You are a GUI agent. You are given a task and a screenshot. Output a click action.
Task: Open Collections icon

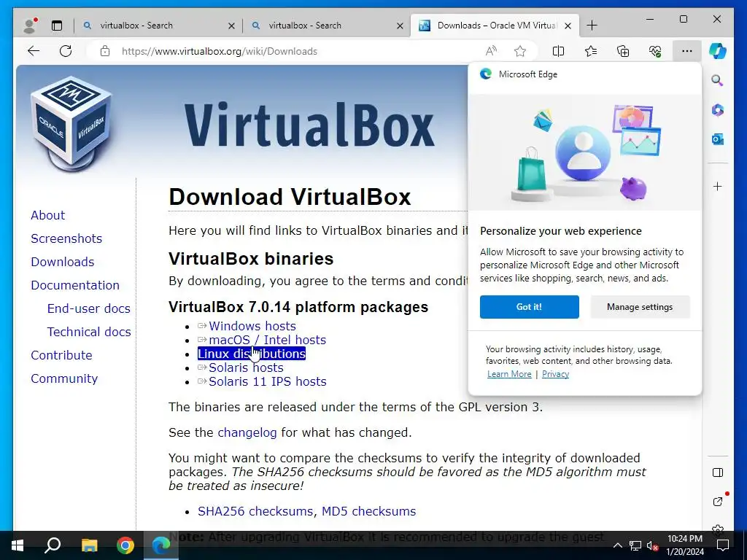coord(623,51)
